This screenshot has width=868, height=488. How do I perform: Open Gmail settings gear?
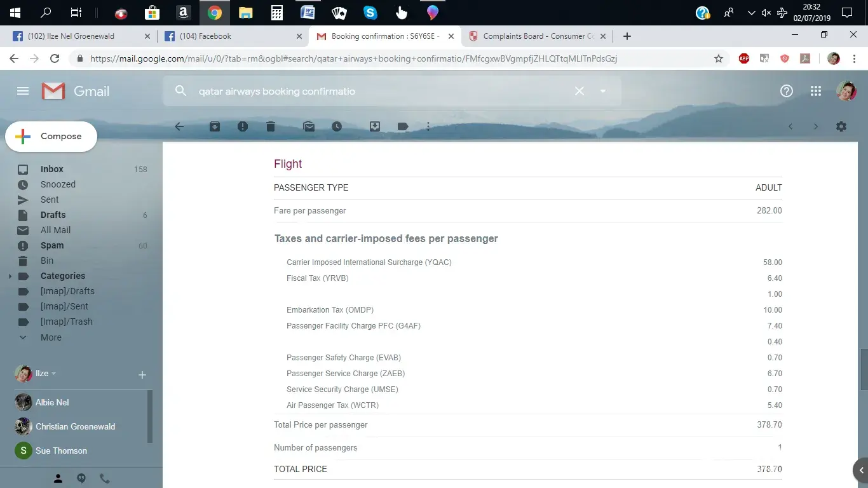pyautogui.click(x=841, y=126)
